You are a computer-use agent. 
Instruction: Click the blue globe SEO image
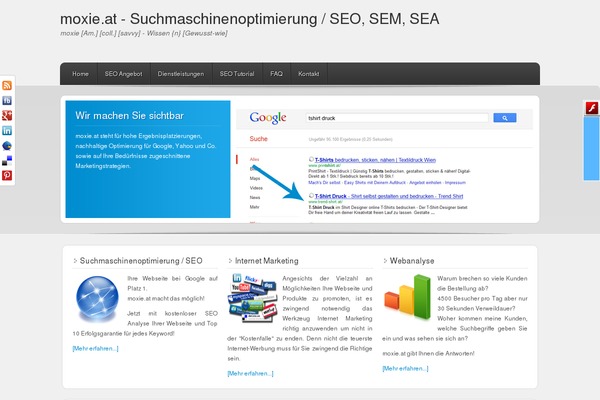click(97, 299)
